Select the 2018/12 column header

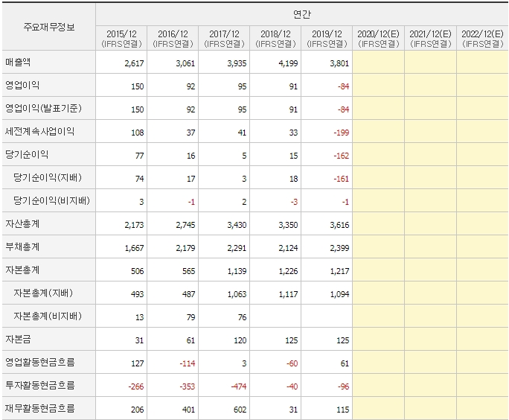275,38
